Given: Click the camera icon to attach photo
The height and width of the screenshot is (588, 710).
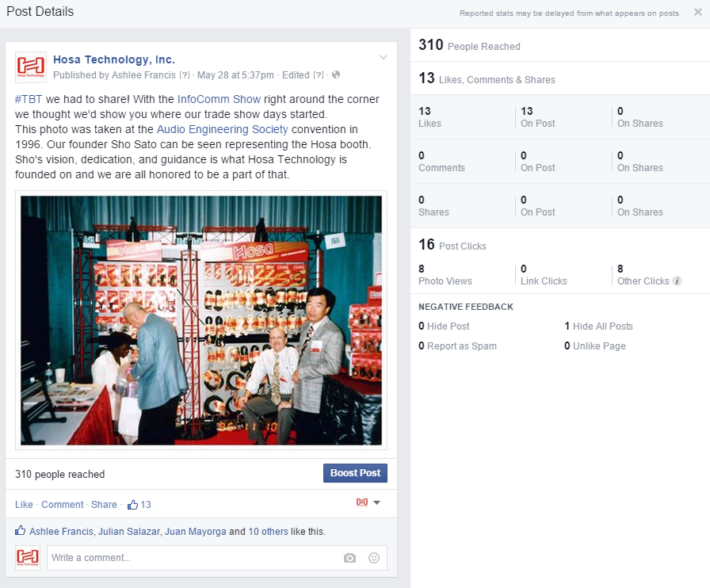Looking at the screenshot, I should point(349,558).
